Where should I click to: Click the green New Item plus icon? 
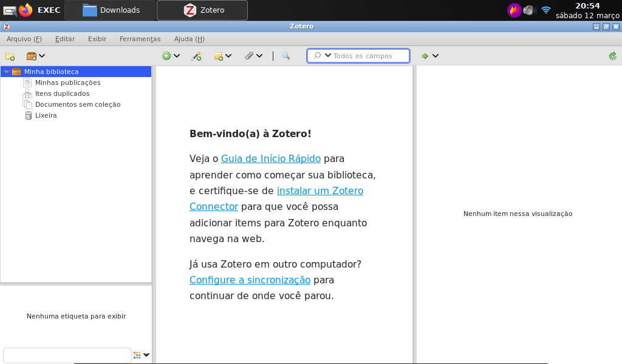coord(166,56)
